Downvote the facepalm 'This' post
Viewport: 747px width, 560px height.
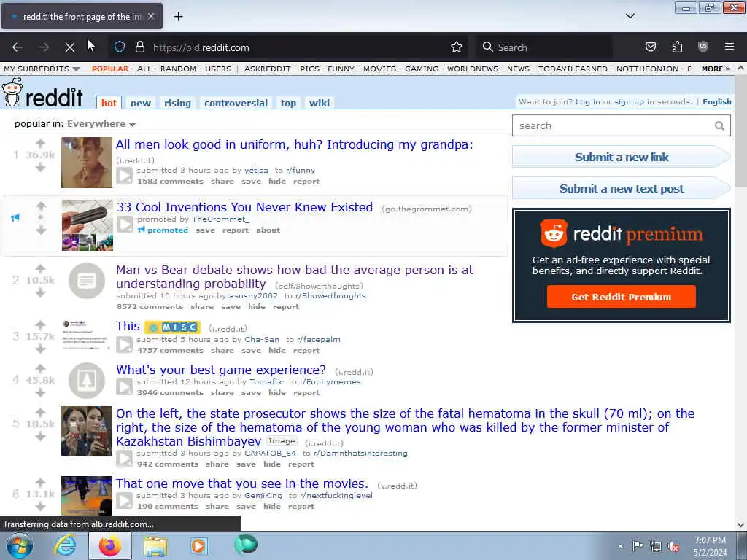click(41, 349)
